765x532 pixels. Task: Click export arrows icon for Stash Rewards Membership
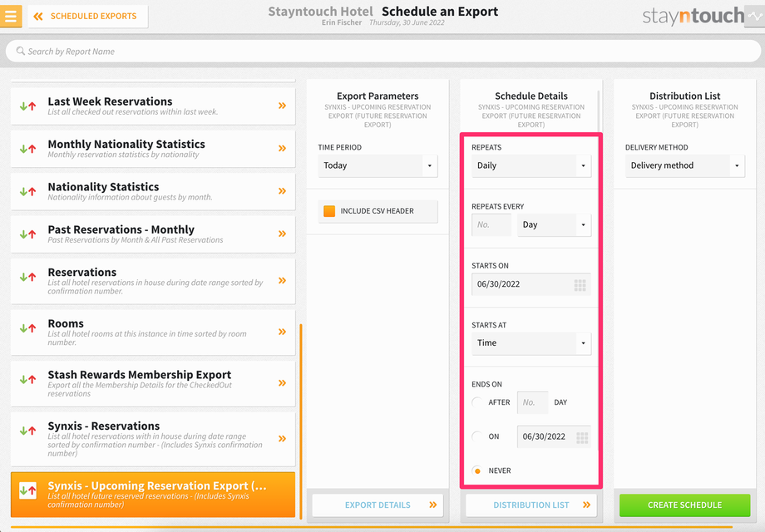[27, 379]
